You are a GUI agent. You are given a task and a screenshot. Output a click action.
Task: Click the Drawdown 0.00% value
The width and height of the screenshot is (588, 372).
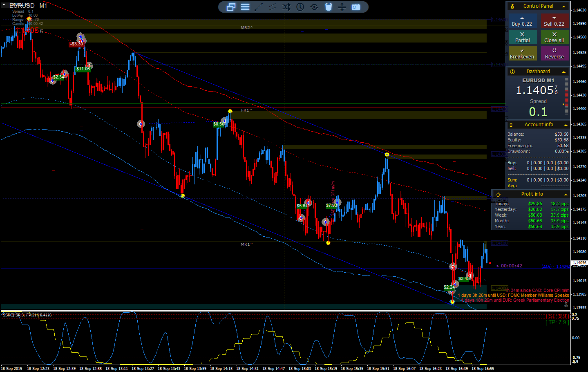click(x=561, y=151)
